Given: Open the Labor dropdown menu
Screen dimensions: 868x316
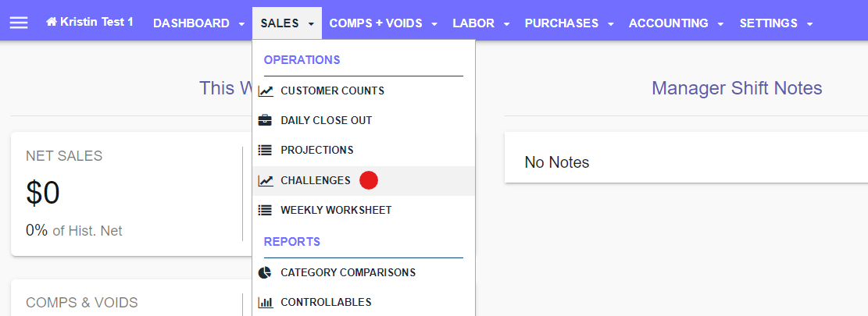Looking at the screenshot, I should point(480,23).
